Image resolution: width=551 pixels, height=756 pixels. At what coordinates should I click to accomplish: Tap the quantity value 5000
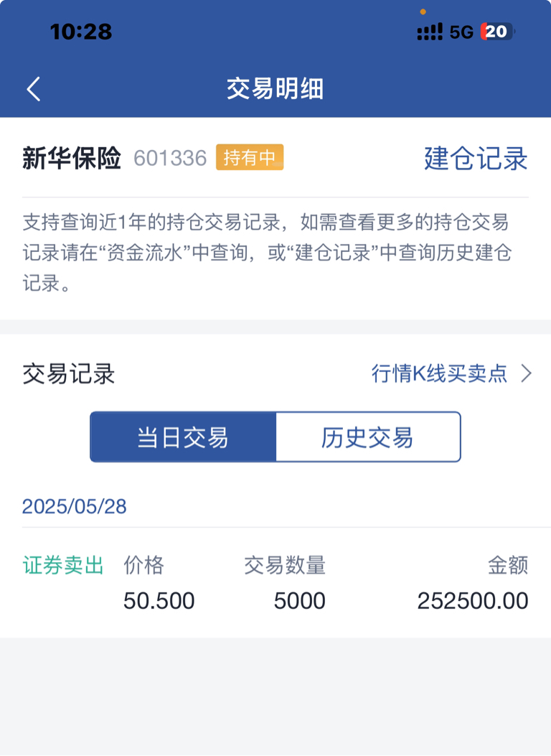click(x=300, y=601)
